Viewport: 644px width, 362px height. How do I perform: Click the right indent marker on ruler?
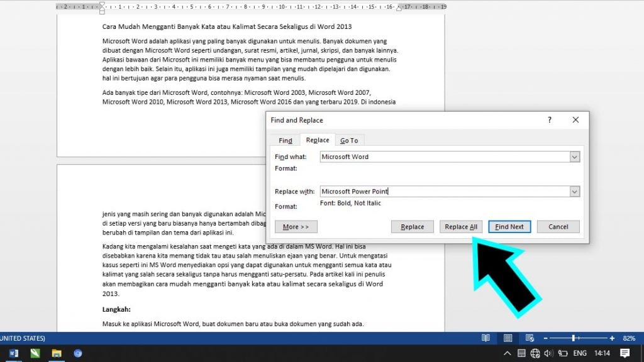399,8
